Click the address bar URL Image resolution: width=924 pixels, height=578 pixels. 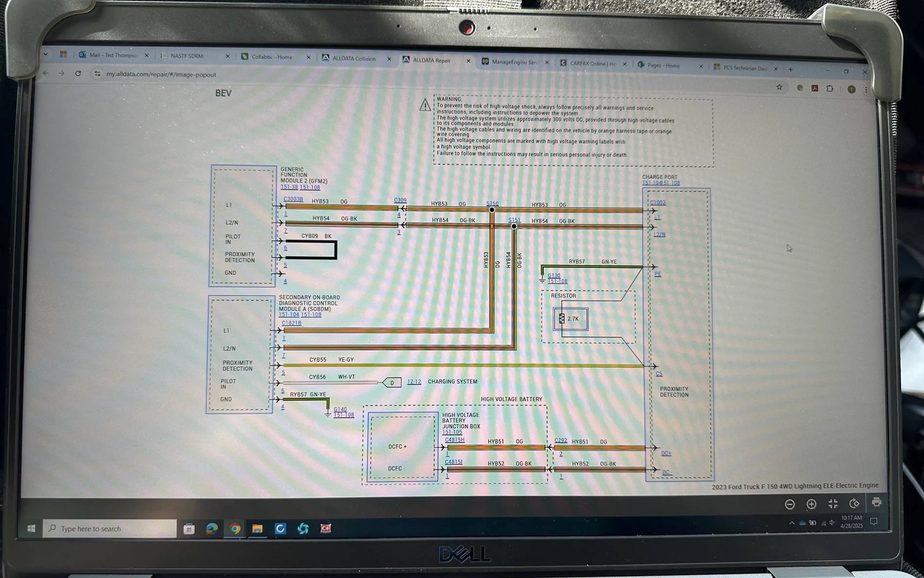pos(161,74)
